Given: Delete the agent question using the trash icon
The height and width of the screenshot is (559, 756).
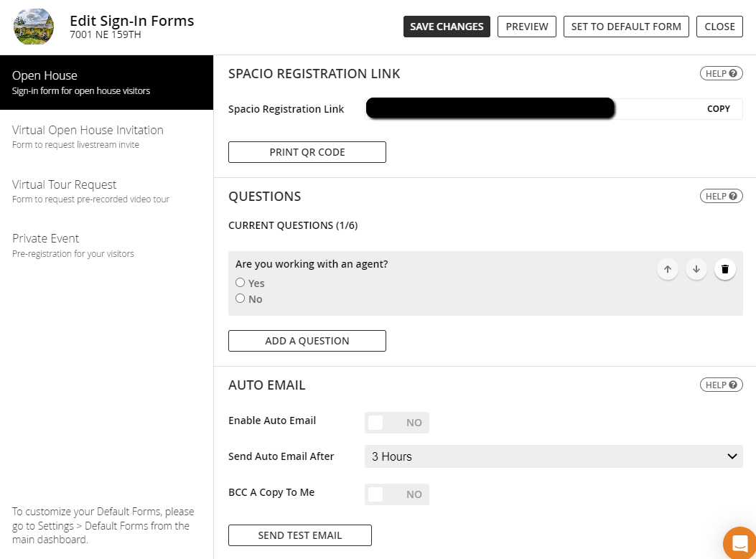Looking at the screenshot, I should (x=724, y=269).
